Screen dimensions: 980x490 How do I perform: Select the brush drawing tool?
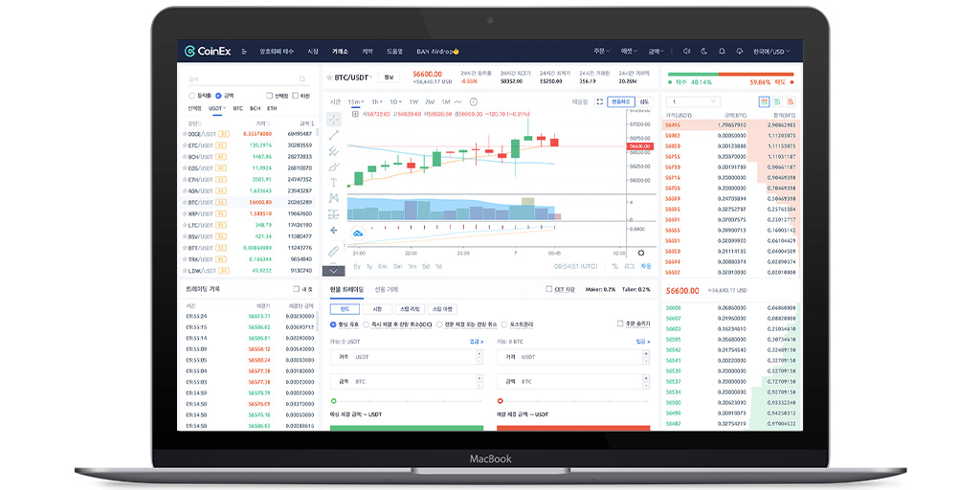(334, 167)
